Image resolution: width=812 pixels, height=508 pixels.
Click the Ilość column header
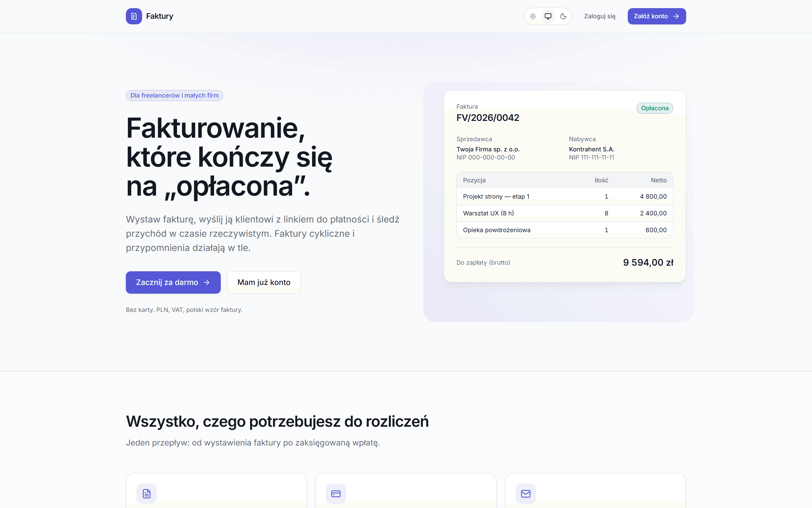pos(601,180)
